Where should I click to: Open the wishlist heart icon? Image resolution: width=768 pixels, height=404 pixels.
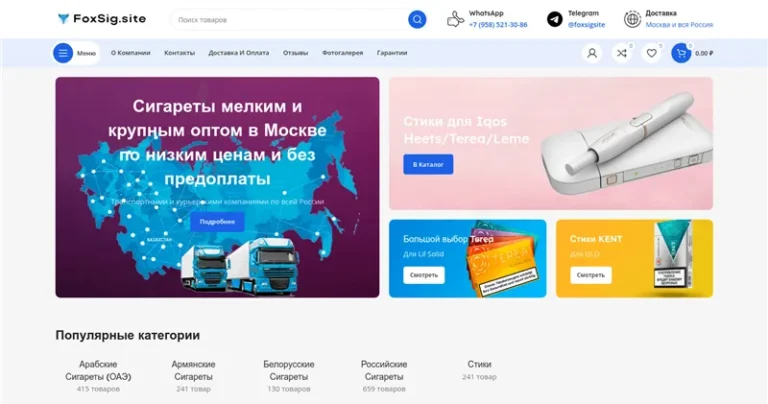pyautogui.click(x=651, y=53)
